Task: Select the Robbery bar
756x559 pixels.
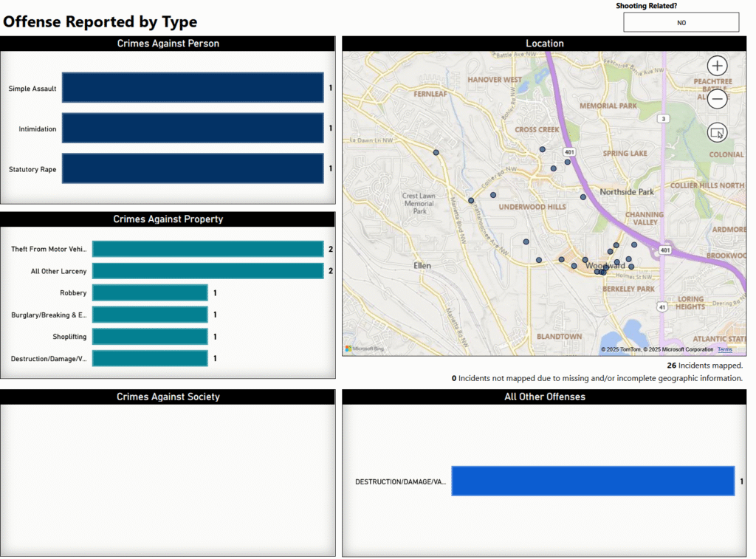Action: (150, 293)
